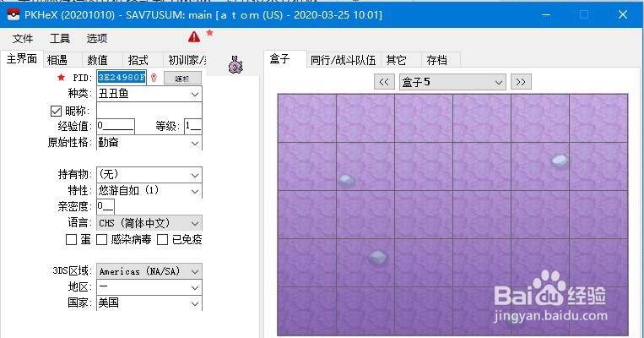Minimize the PKHeX window
The image size is (644, 338).
546,15
